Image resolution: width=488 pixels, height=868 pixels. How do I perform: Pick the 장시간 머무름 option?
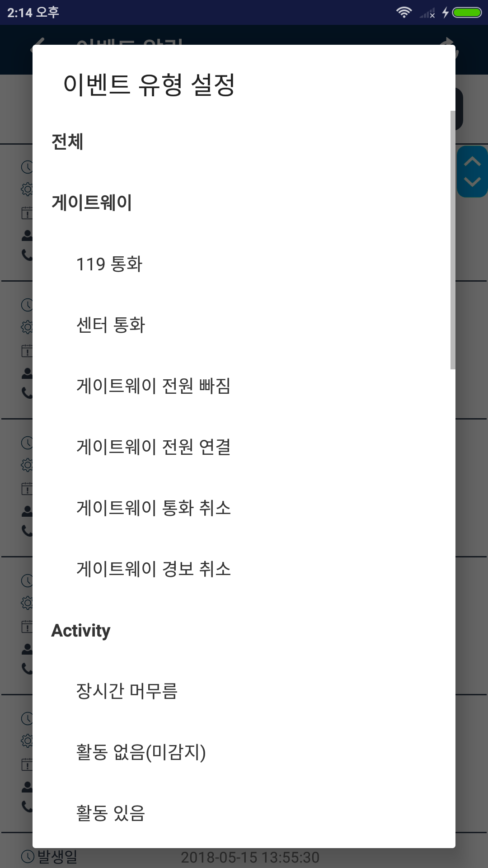[127, 691]
